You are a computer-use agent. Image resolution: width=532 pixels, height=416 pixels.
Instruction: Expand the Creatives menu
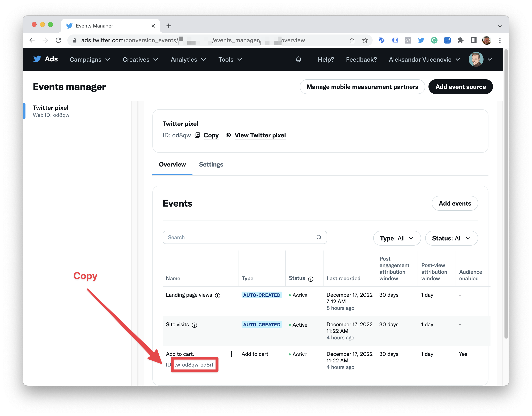point(140,59)
